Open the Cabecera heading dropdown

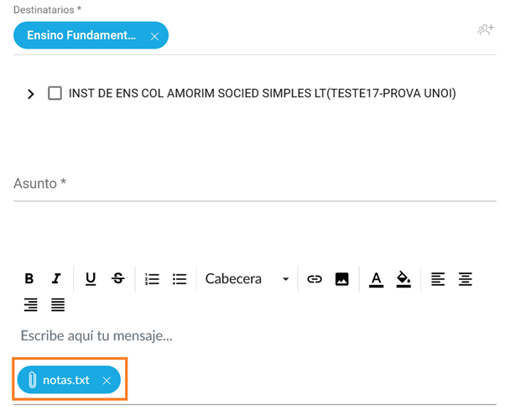(247, 279)
